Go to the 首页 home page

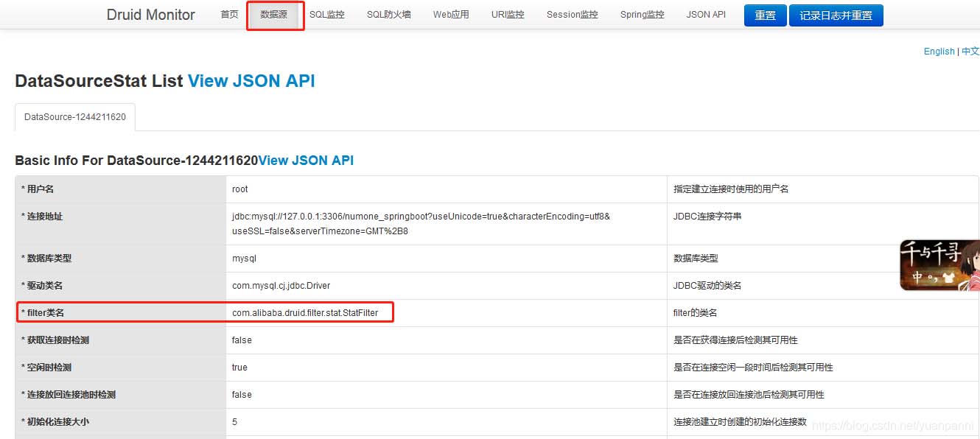[x=228, y=14]
